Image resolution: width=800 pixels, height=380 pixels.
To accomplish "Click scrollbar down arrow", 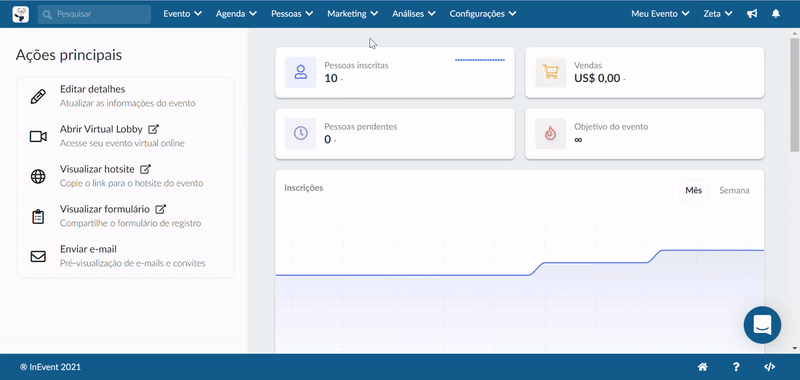I will point(795,348).
